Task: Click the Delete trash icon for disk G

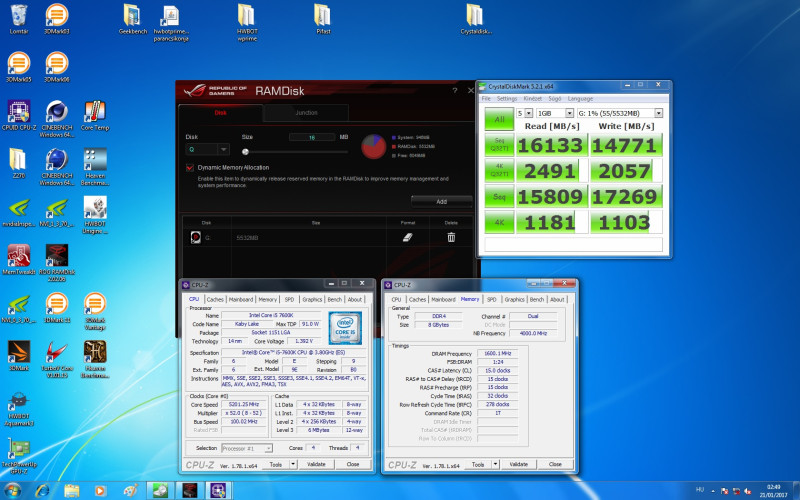Action: coord(451,237)
